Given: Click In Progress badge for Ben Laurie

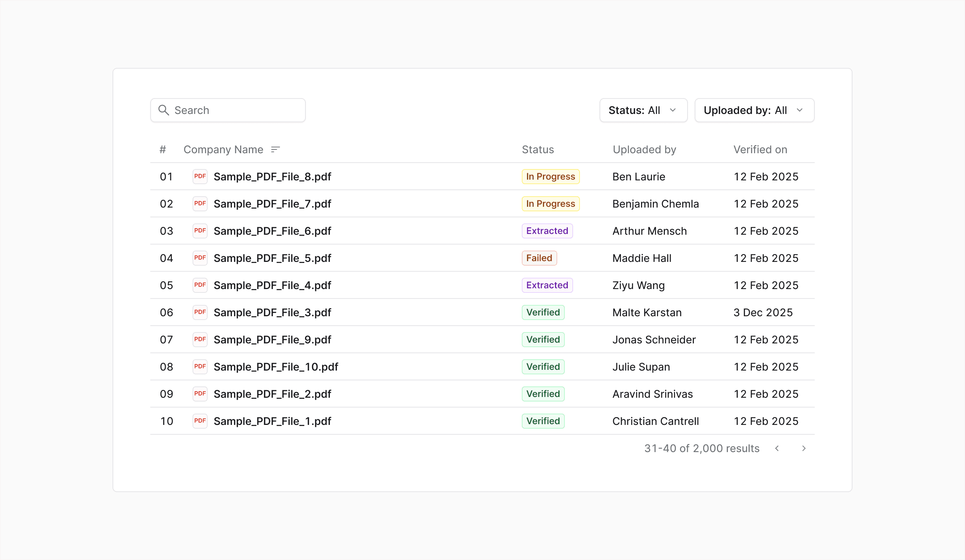Looking at the screenshot, I should point(550,177).
